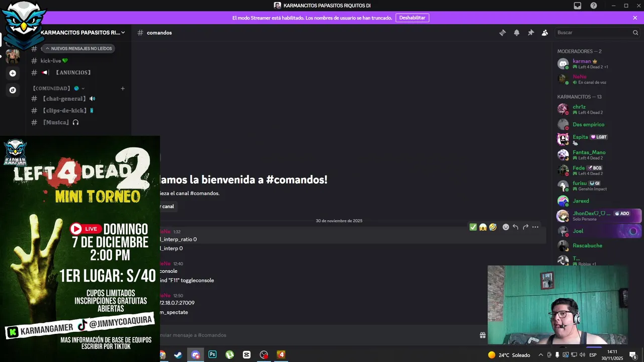Toggle the member list icon

[544, 33]
